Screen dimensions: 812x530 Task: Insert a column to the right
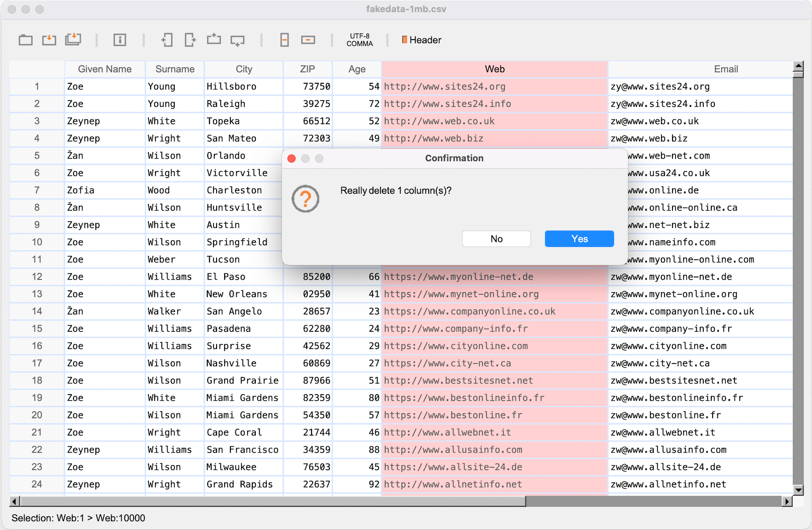pyautogui.click(x=190, y=40)
